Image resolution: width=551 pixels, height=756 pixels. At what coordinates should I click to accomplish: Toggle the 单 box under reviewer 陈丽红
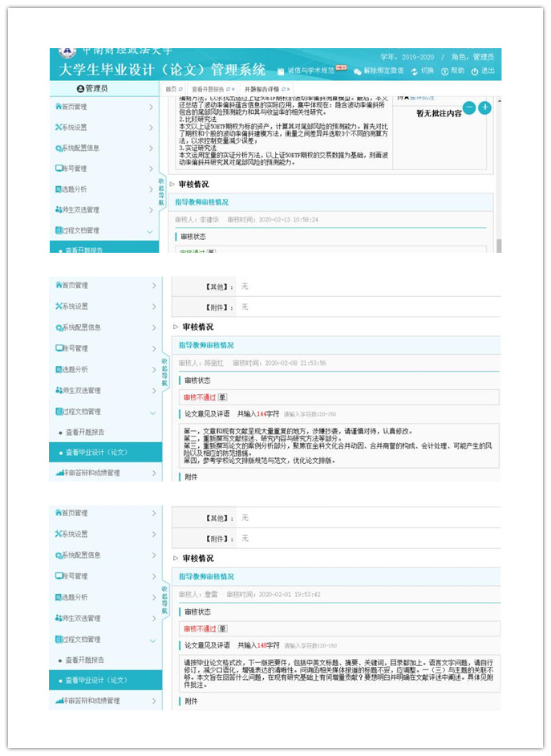222,397
